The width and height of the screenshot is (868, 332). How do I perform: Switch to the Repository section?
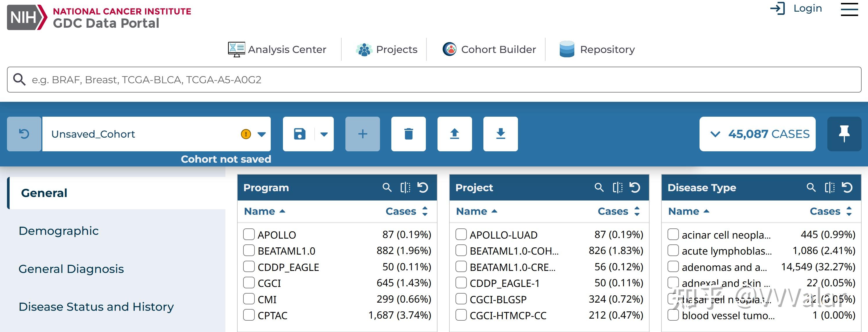[x=597, y=49]
